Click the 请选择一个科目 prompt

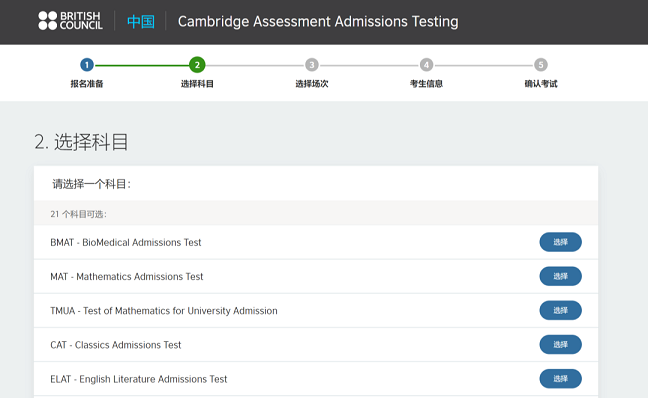point(91,184)
